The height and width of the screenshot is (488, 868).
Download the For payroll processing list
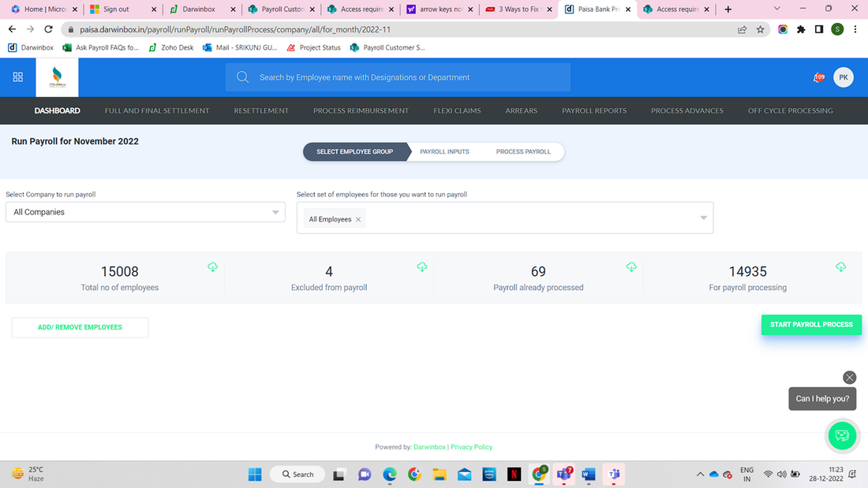840,267
